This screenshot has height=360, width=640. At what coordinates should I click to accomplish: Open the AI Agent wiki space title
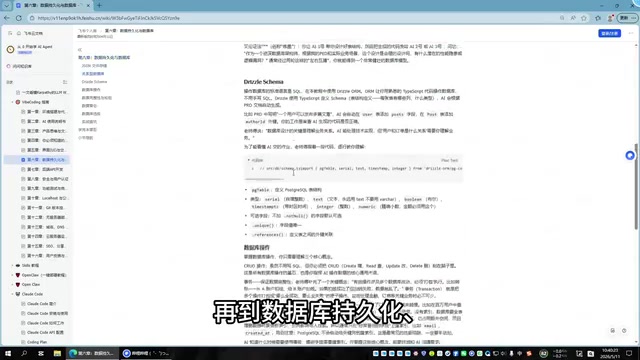[x=35, y=47]
